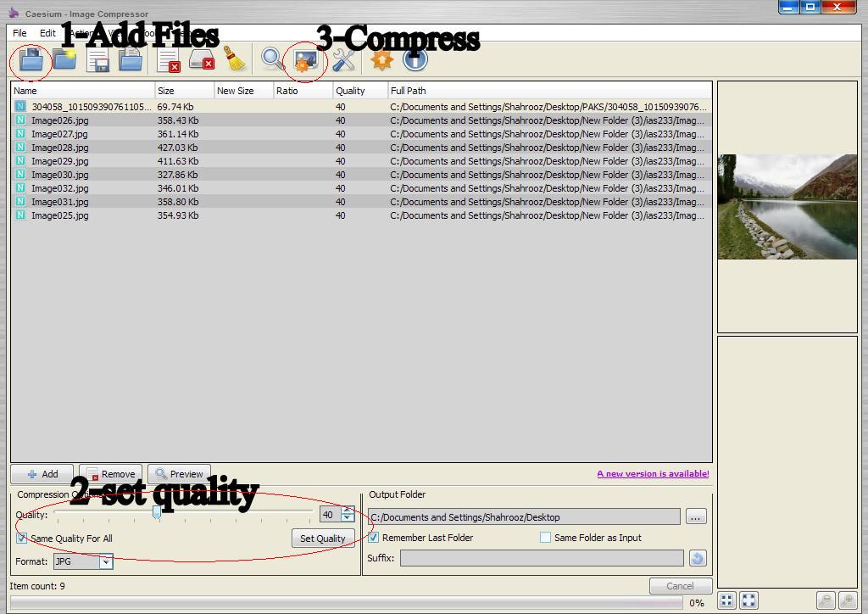Click the Add button below the list
868x614 pixels.
42,474
